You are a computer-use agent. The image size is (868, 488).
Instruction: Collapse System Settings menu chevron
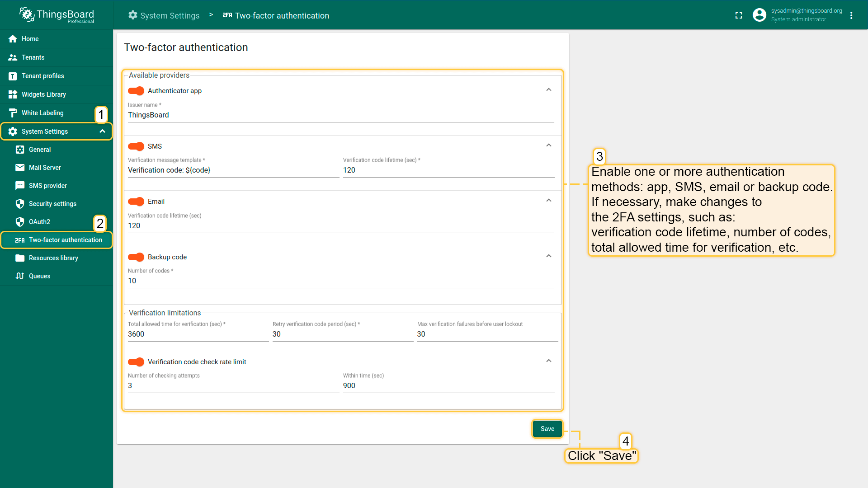(x=103, y=131)
